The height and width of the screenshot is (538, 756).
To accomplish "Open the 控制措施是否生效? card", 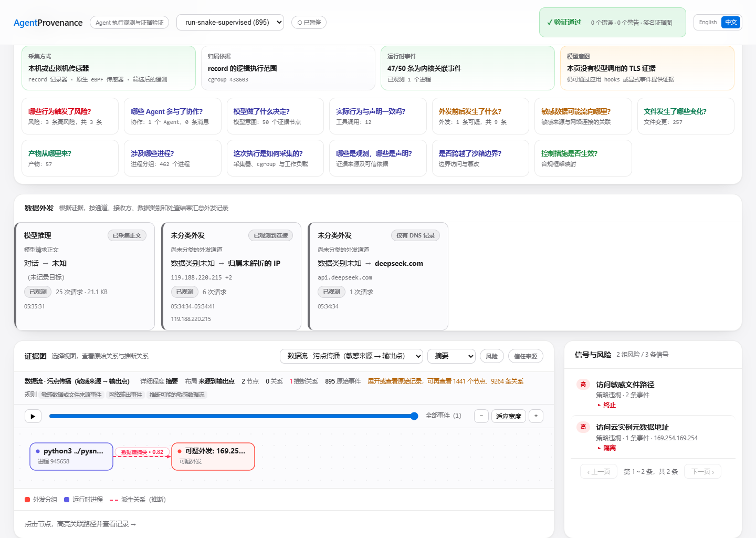I will (x=583, y=158).
